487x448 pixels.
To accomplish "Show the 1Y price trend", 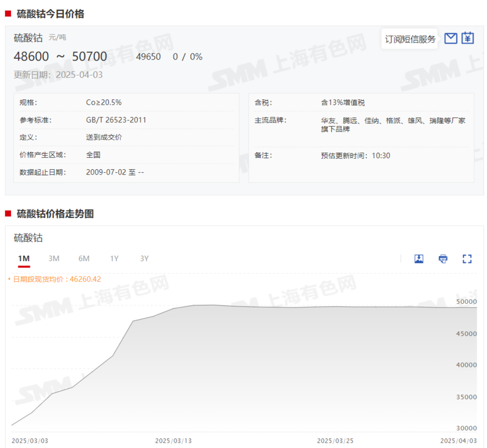I will point(114,259).
